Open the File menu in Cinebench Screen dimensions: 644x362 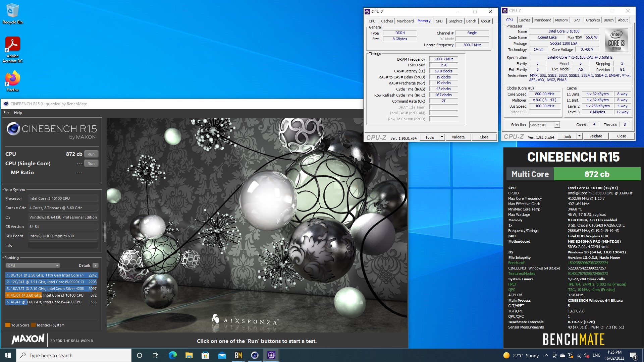pos(6,113)
